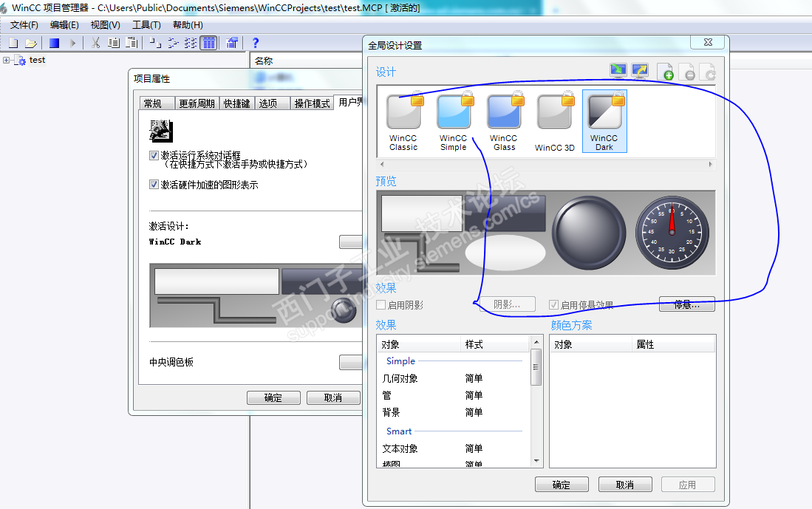Open the 文件(F) menu
812x509 pixels.
point(24,25)
